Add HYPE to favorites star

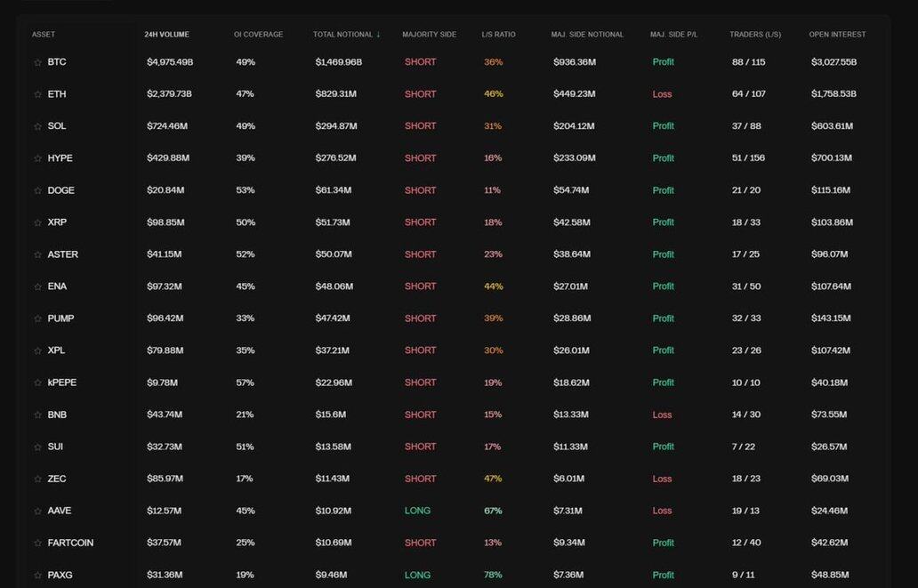click(x=37, y=158)
